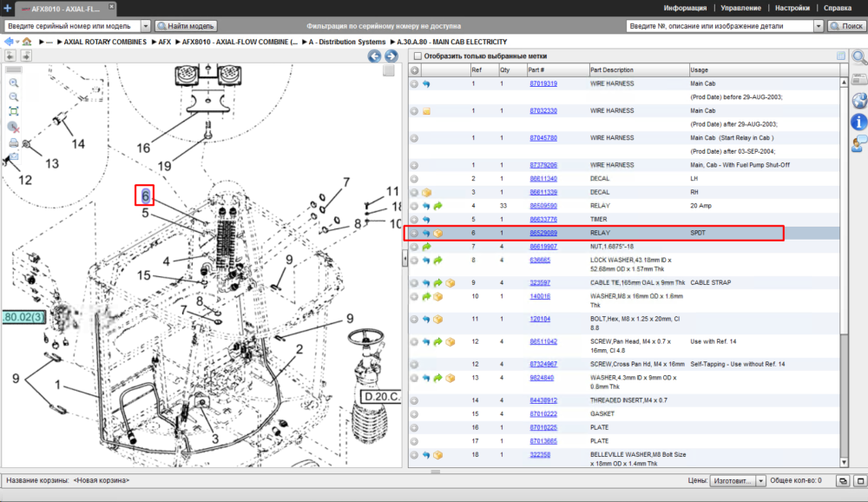This screenshot has width=868, height=502.
Task: Click the green arrow on the 20 Amp RELAY row
Action: (437, 206)
